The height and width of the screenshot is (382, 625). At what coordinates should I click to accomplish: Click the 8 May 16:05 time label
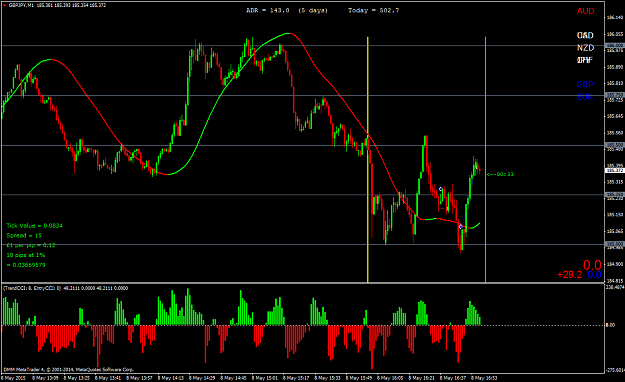pos(390,378)
